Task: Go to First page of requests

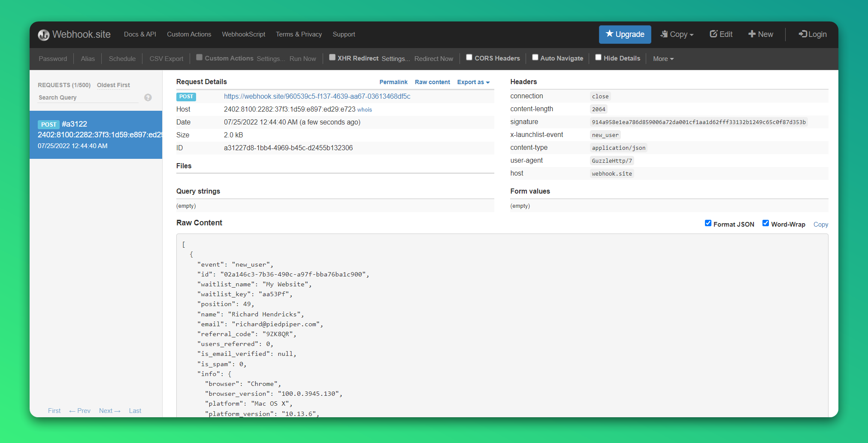Action: [x=54, y=411]
